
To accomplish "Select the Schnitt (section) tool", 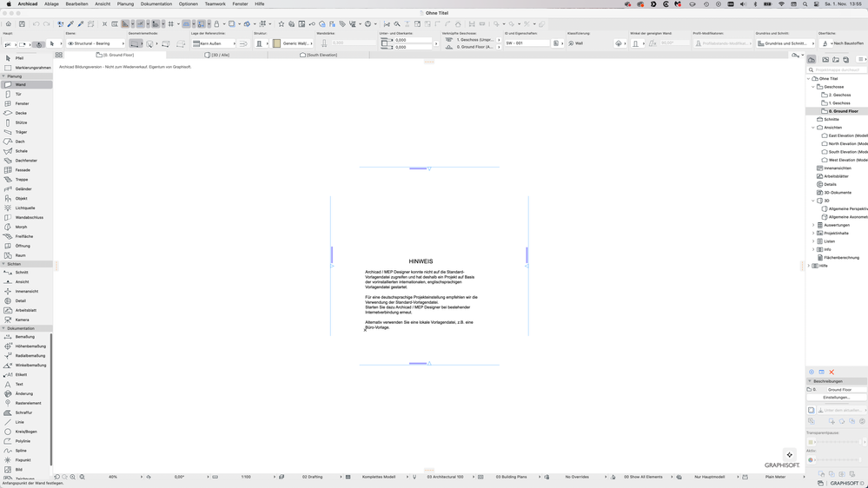I will click(26, 272).
